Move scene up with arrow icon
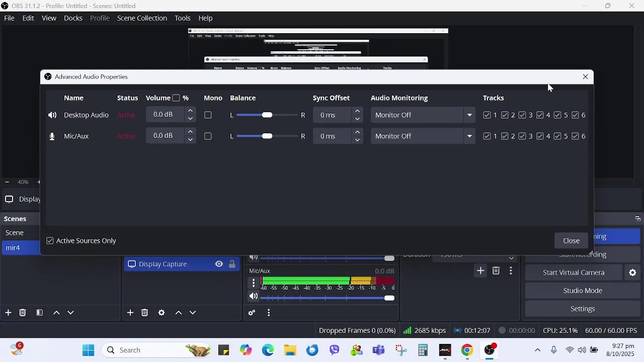Image resolution: width=644 pixels, height=362 pixels. point(56,313)
